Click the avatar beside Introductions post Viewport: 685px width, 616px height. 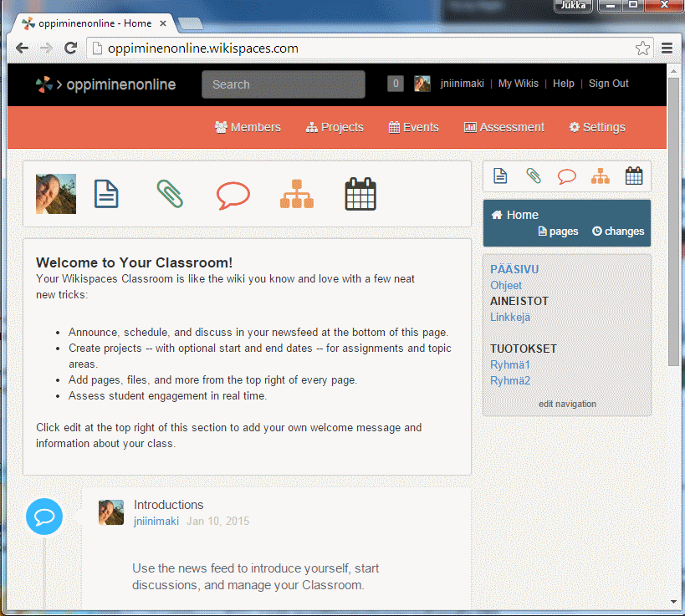tap(111, 512)
